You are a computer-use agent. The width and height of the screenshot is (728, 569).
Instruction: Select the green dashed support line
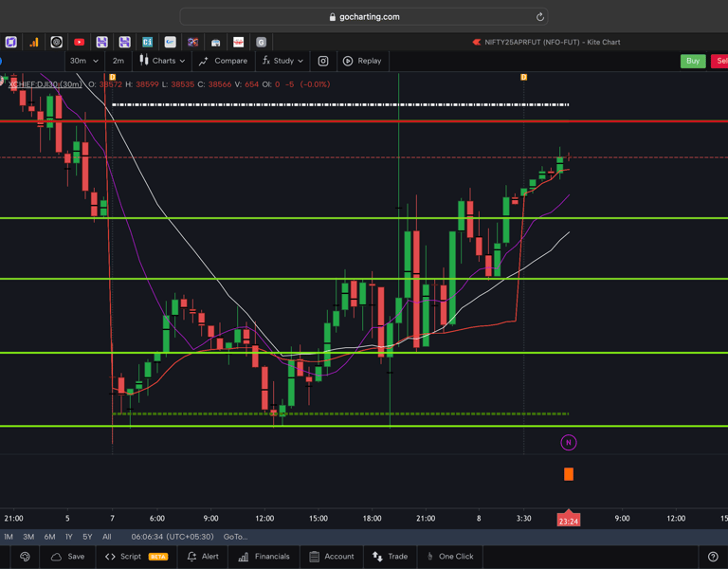(x=340, y=413)
